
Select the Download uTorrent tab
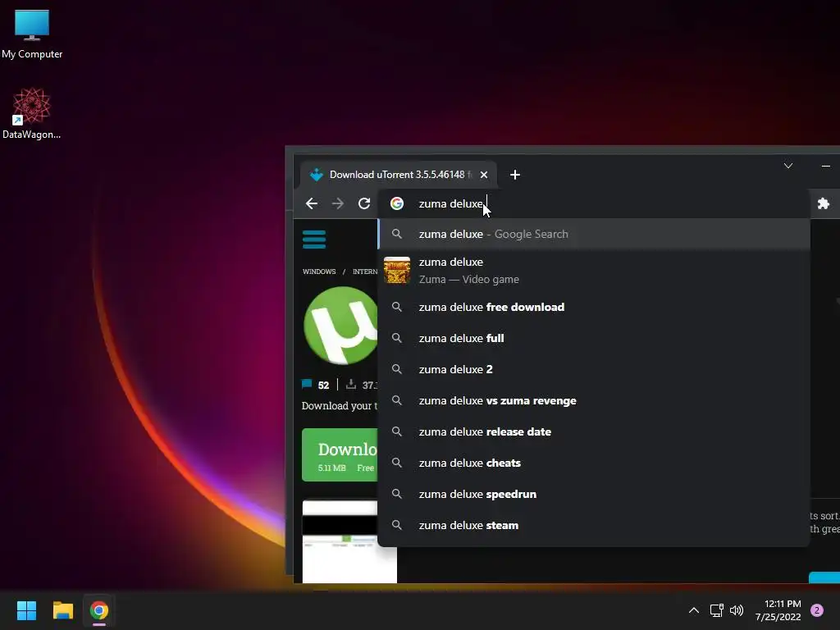point(399,175)
